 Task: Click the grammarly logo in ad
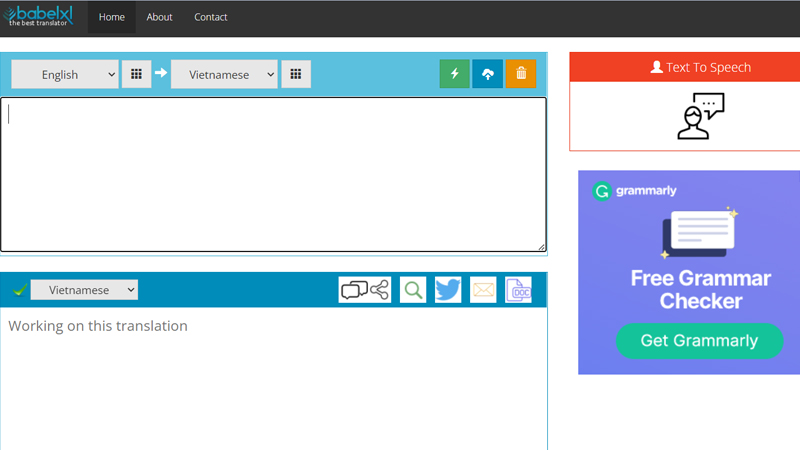[634, 191]
